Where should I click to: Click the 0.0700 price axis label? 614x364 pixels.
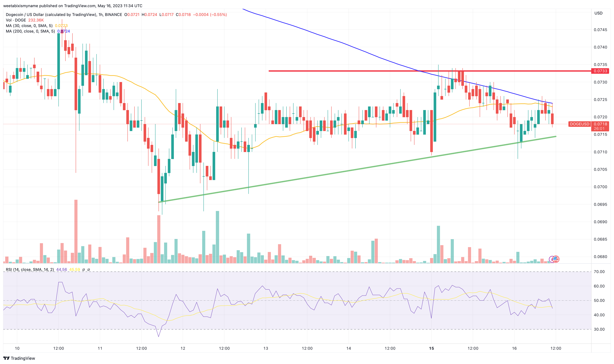(x=600, y=187)
